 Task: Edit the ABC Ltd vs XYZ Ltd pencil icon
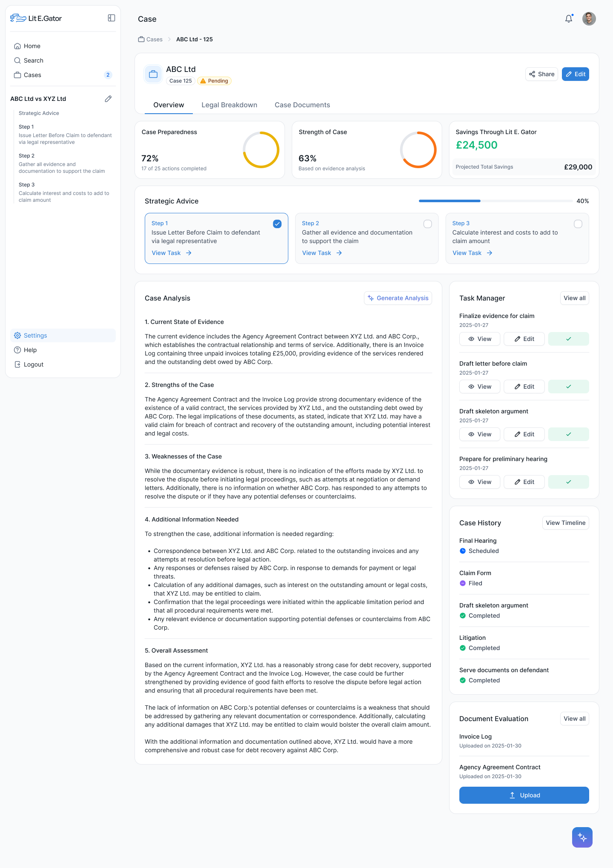108,99
